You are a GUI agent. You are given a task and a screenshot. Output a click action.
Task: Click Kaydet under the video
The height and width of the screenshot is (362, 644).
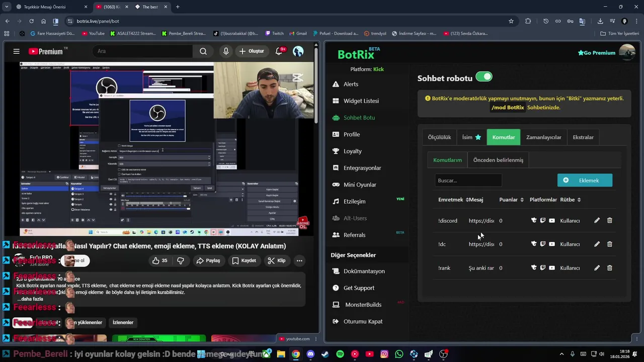pos(244,260)
